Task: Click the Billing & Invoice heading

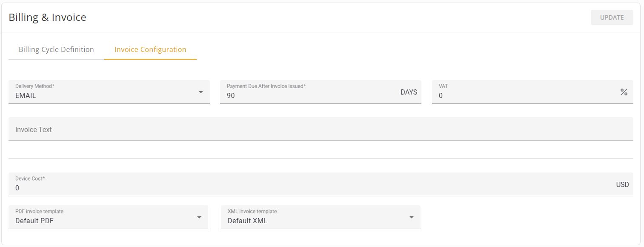Action: [x=48, y=17]
